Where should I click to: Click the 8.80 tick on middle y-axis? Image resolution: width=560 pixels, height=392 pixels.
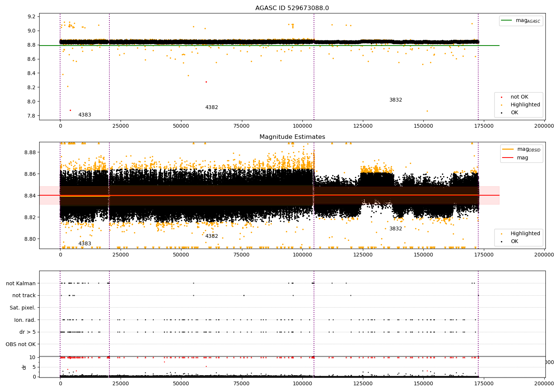pyautogui.click(x=30, y=239)
